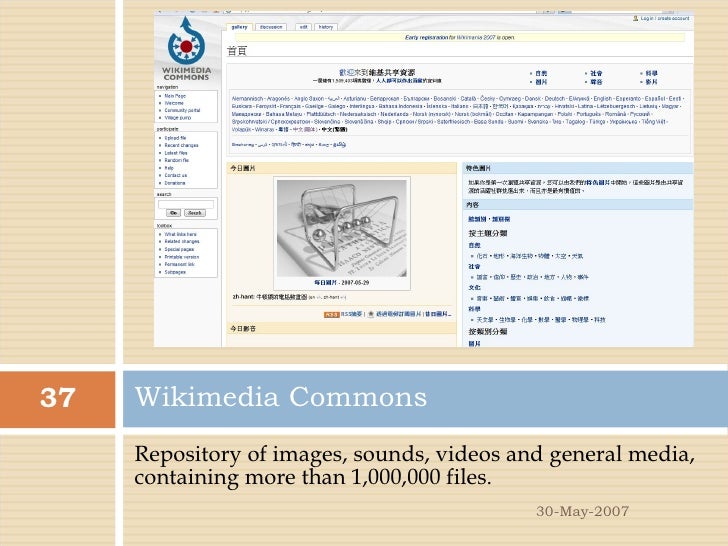The height and width of the screenshot is (546, 728).
Task: Click the Galego language link
Action: pos(336,106)
